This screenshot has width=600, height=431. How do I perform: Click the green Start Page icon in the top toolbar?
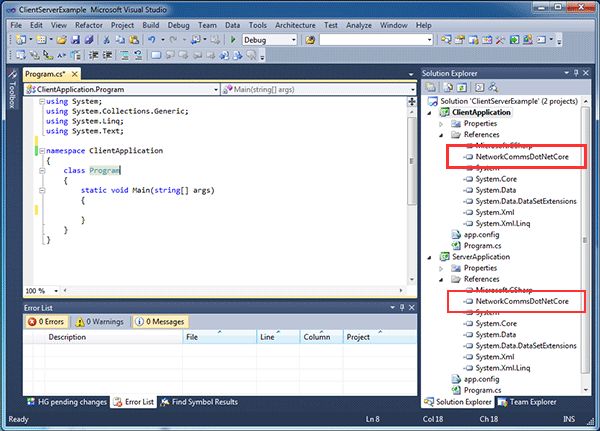click(x=514, y=40)
